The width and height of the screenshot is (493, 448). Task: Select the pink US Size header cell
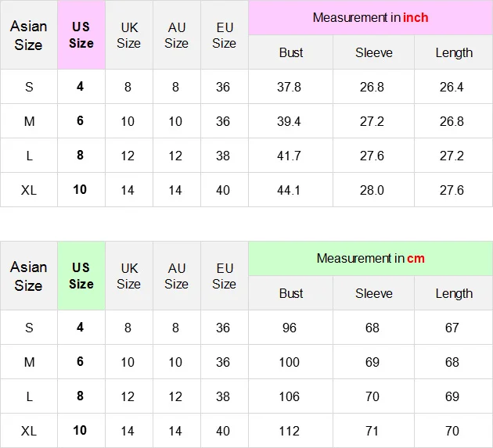81,35
